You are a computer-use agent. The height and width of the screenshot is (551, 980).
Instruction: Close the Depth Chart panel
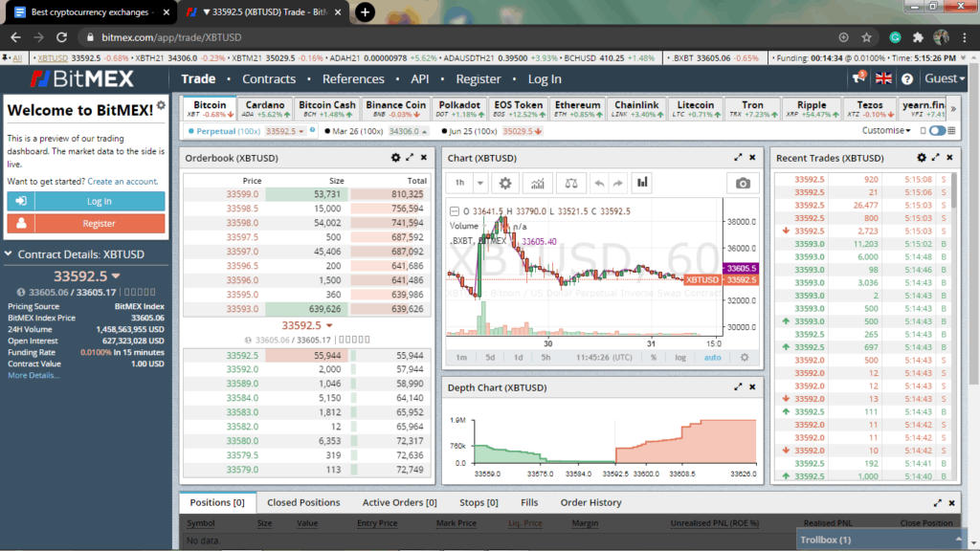tap(752, 387)
